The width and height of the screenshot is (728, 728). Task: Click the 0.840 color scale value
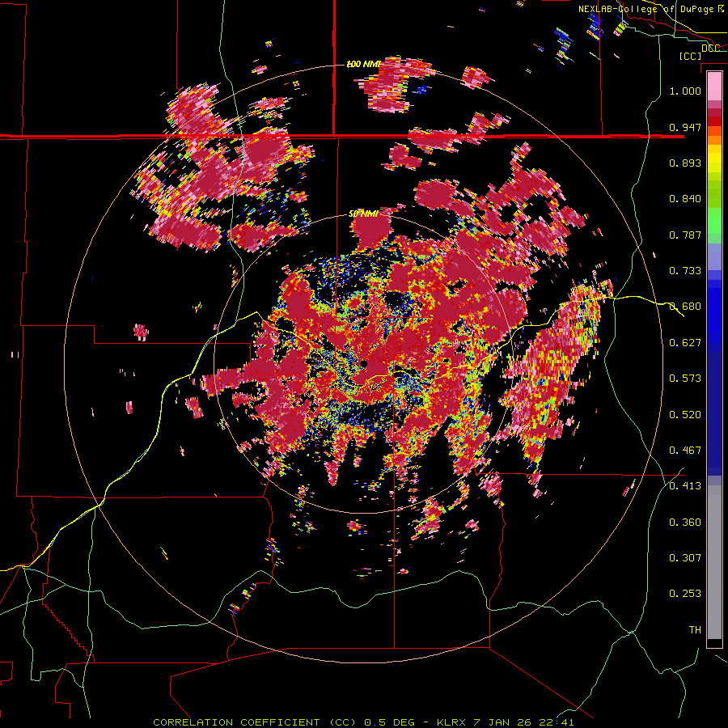pos(685,199)
